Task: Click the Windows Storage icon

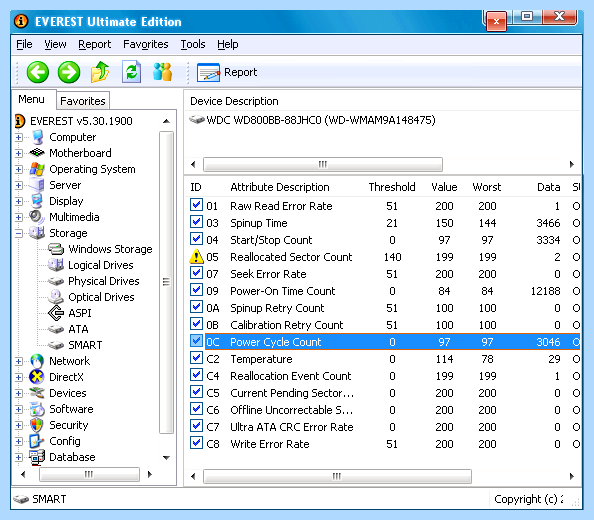Action: tap(56, 249)
